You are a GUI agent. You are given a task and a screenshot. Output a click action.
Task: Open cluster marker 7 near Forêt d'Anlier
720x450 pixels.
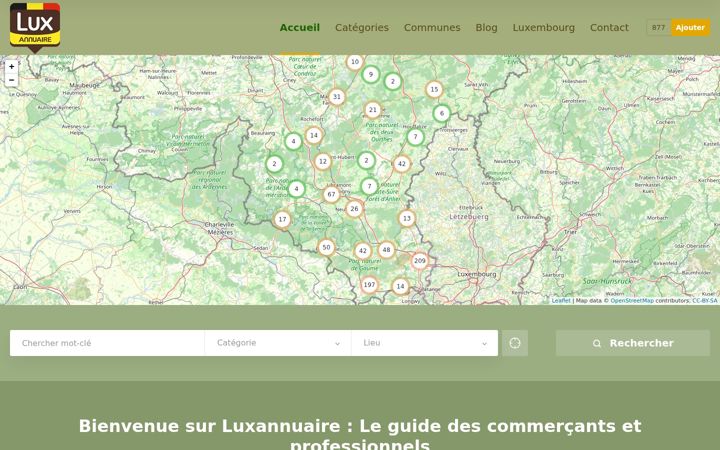coord(369,186)
